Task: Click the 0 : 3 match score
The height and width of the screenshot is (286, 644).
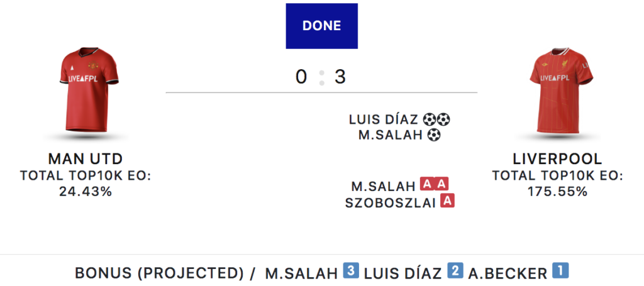Action: coord(321,77)
